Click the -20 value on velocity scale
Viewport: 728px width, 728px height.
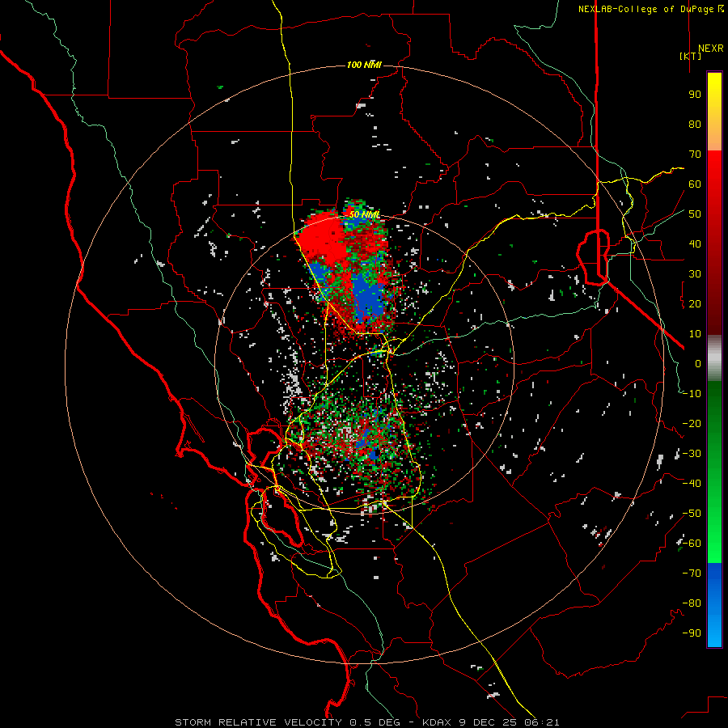[692, 424]
